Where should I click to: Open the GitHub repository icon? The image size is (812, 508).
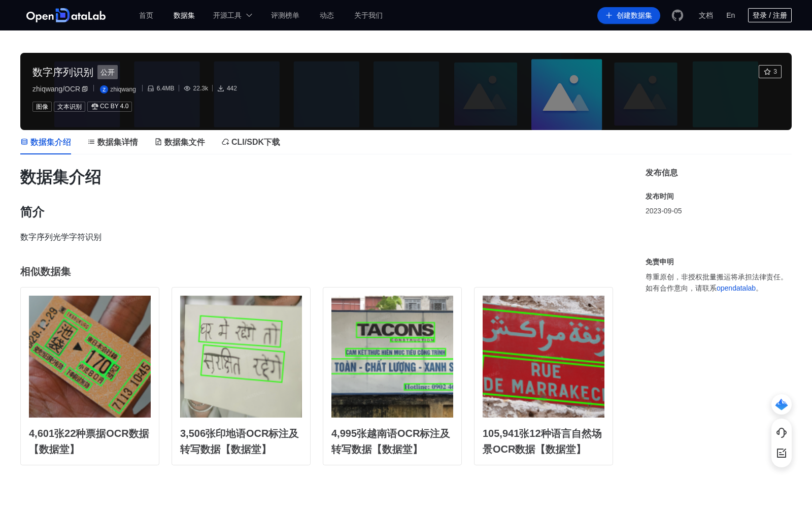tap(678, 15)
